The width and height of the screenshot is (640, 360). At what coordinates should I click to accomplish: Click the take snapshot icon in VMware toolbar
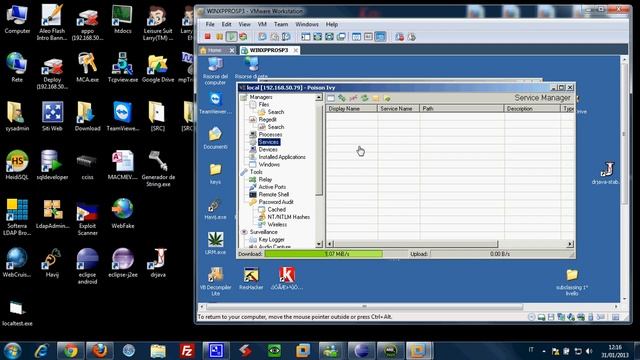pos(262,37)
